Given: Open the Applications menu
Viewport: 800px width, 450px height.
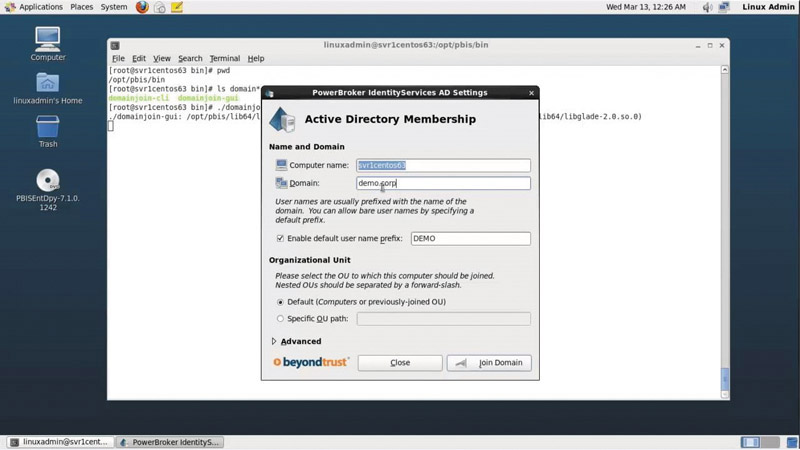Looking at the screenshot, I should point(41,7).
